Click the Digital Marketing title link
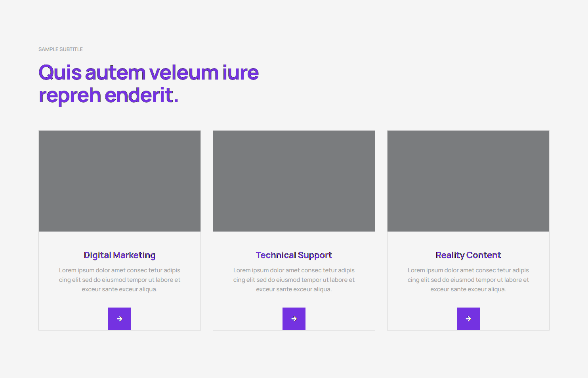This screenshot has width=588, height=378. pos(120,255)
